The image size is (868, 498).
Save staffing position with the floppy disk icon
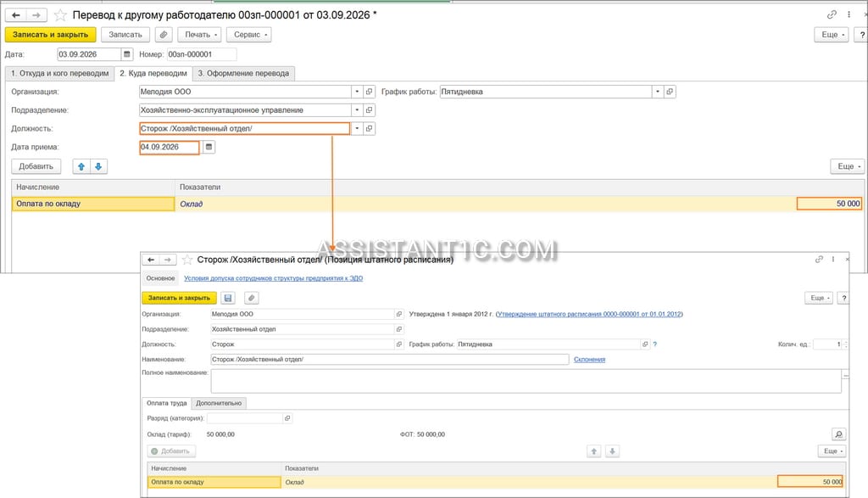click(x=227, y=298)
